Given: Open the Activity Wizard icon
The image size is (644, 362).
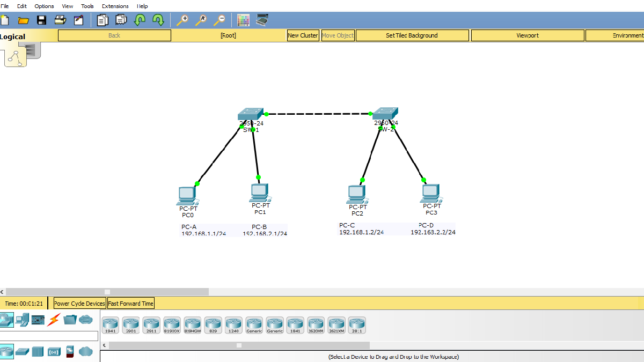Looking at the screenshot, I should click(x=79, y=20).
